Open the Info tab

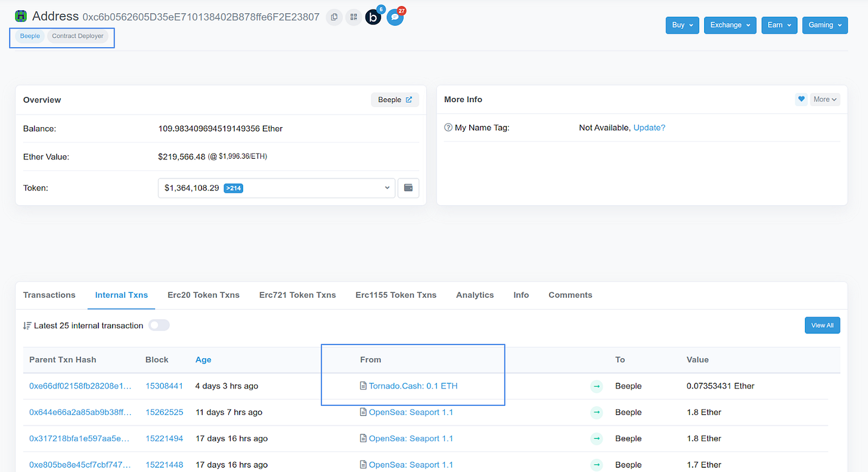click(521, 295)
